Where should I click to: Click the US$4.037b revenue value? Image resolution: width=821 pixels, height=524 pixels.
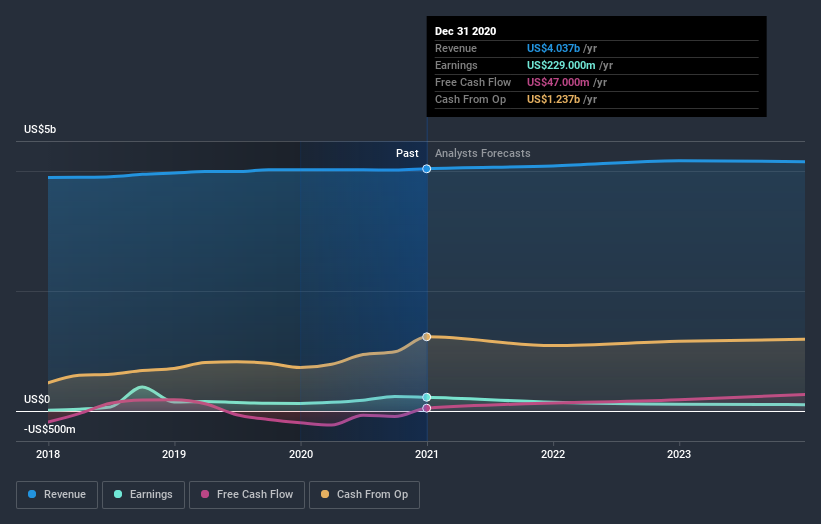point(553,48)
